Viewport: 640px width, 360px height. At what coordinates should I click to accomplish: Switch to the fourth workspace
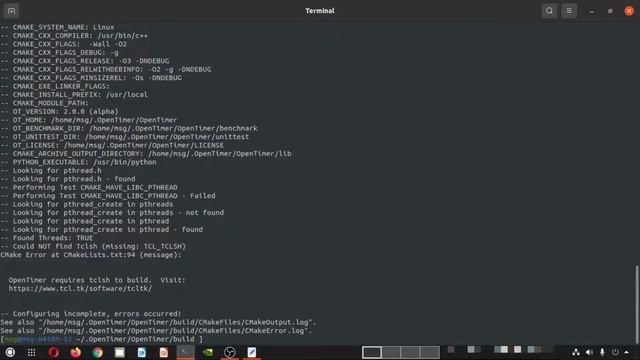tap(430, 352)
